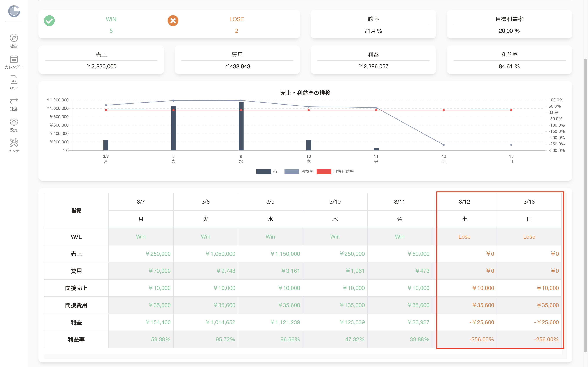
Task: Open the 設定 gear icon
Action: coord(14,122)
